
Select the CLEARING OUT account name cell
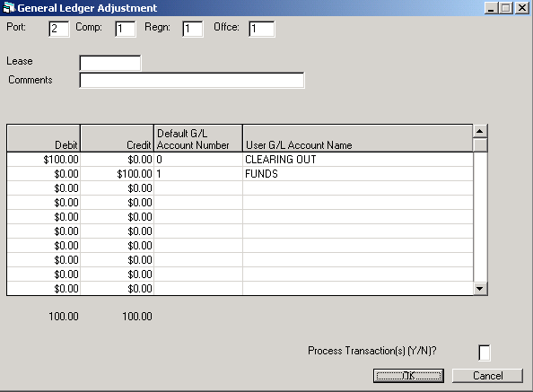(358, 160)
